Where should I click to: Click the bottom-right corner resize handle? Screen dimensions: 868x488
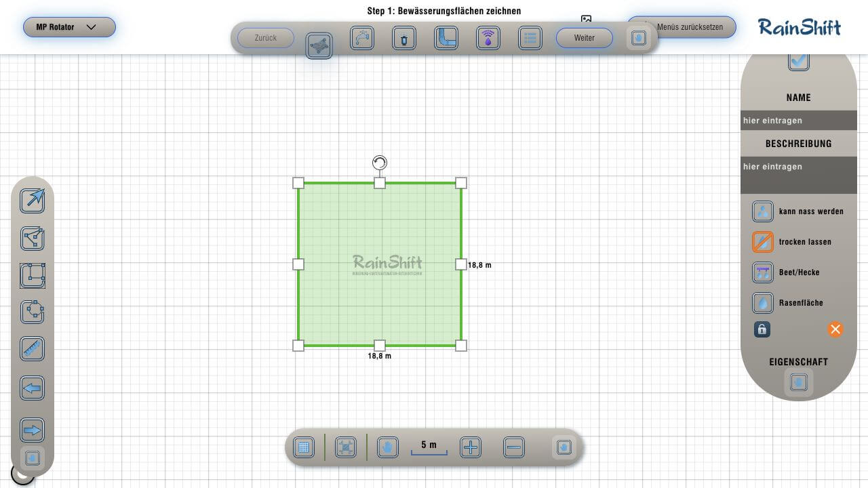[461, 346]
